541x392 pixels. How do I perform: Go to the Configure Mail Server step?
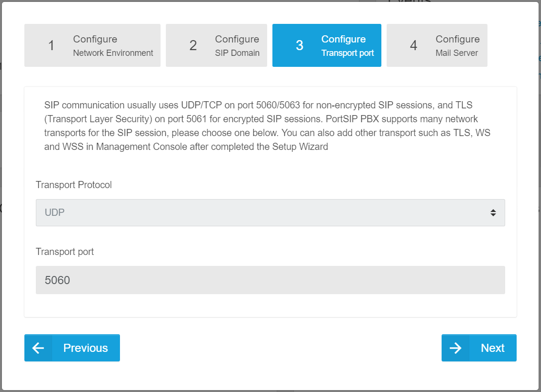pos(457,46)
